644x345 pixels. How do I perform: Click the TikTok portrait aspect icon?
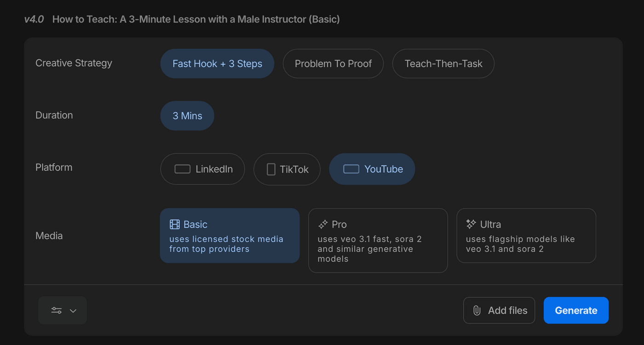pyautogui.click(x=271, y=169)
